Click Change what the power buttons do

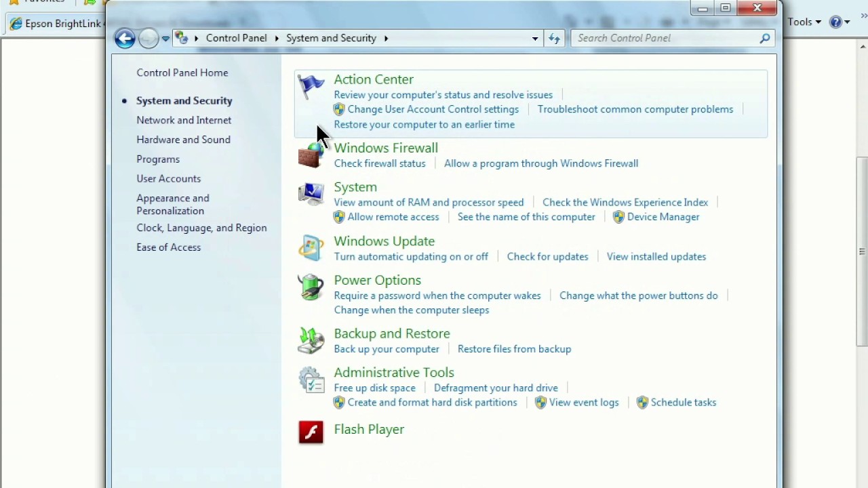(639, 296)
